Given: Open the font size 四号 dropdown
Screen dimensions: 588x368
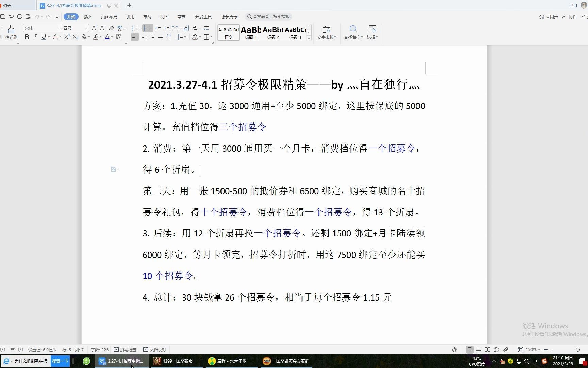Looking at the screenshot, I should click(x=87, y=28).
